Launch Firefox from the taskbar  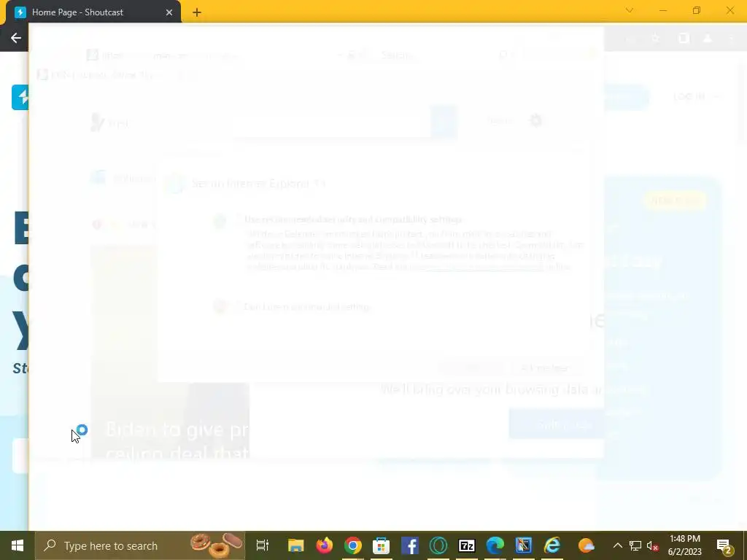pyautogui.click(x=325, y=545)
